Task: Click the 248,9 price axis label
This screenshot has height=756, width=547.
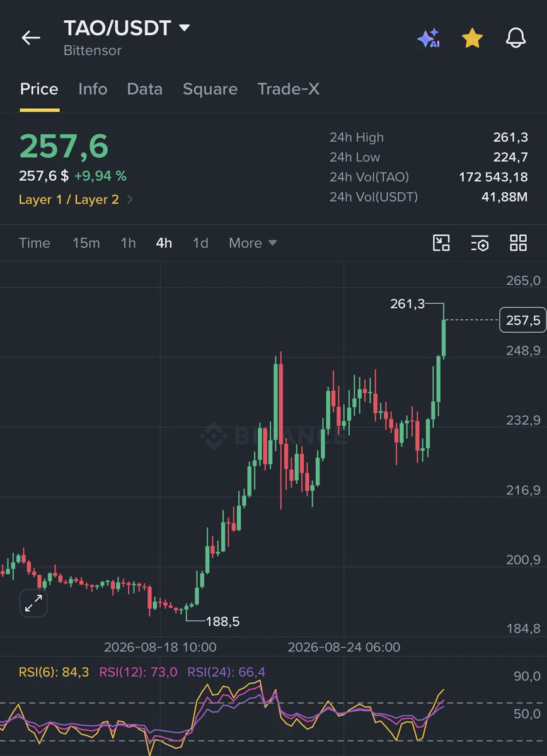Action: click(523, 350)
